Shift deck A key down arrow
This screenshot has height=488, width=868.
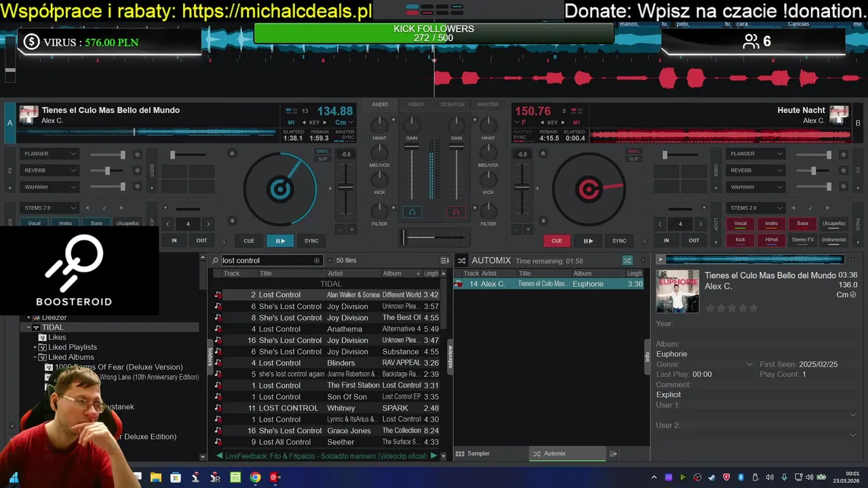pos(303,123)
